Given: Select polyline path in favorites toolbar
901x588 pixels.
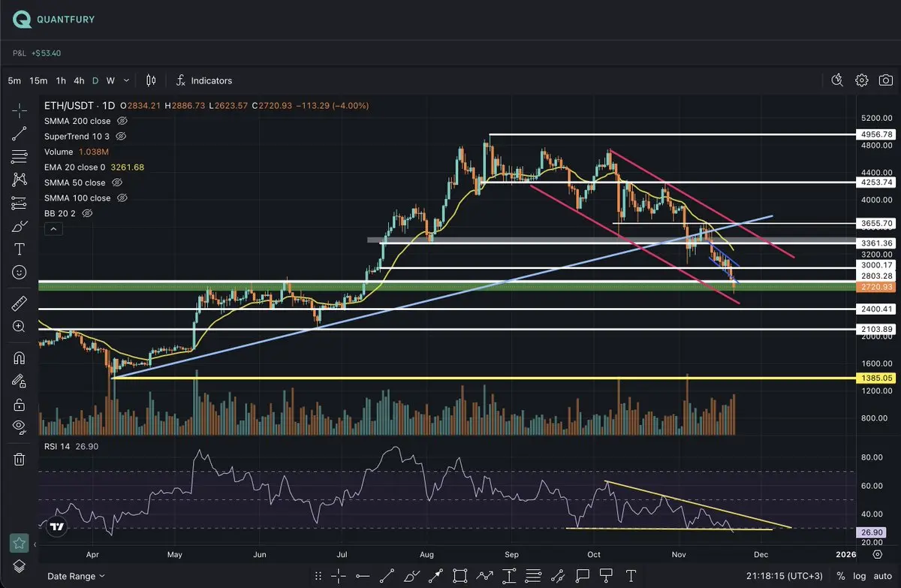Looking at the screenshot, I should click(x=484, y=576).
